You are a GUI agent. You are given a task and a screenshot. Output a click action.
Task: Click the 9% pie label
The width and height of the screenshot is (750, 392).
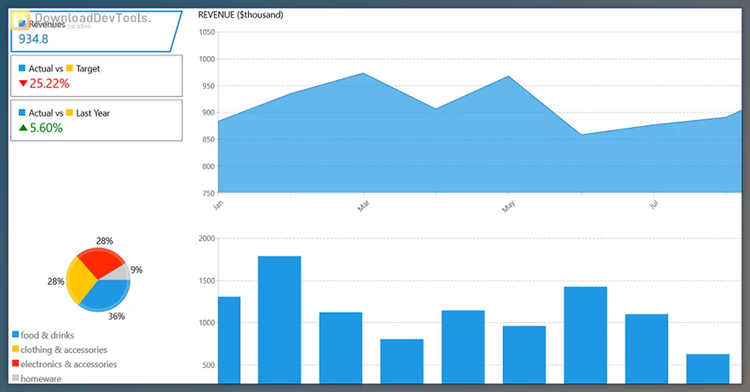point(136,270)
